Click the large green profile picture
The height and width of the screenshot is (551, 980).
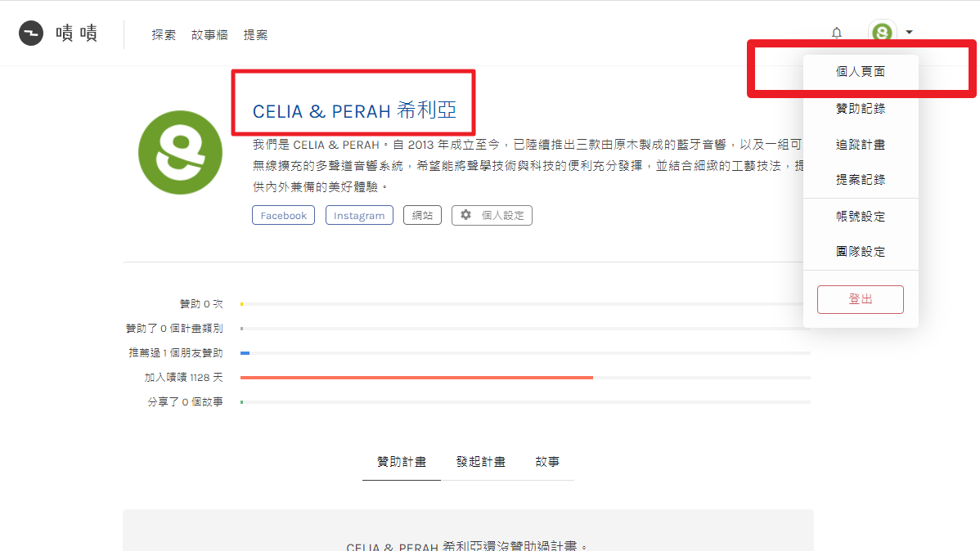click(180, 152)
